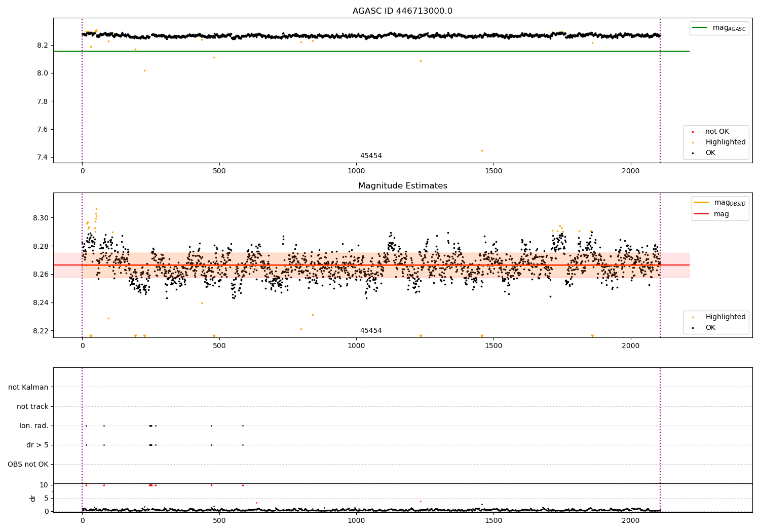Click the red 'mag' legend entry
Image resolution: width=760 pixels, height=532 pixels.
pyautogui.click(x=712, y=214)
